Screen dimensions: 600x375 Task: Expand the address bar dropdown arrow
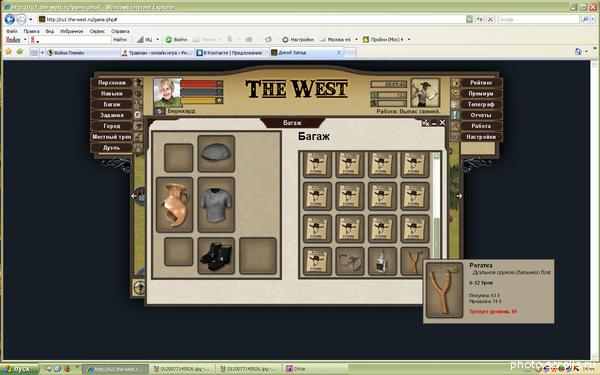[x=469, y=19]
